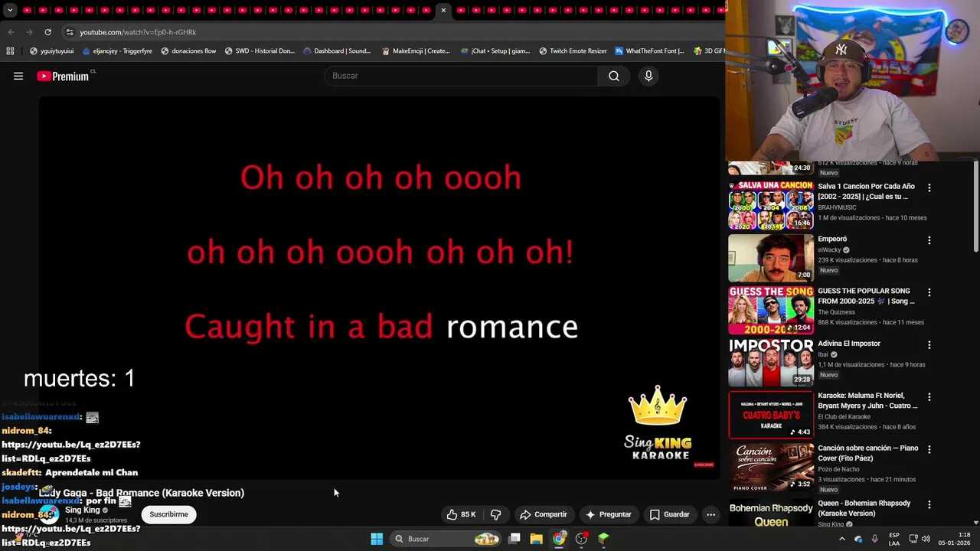980x551 pixels.
Task: Like the Bad Romance karaoke video
Action: pyautogui.click(x=462, y=514)
